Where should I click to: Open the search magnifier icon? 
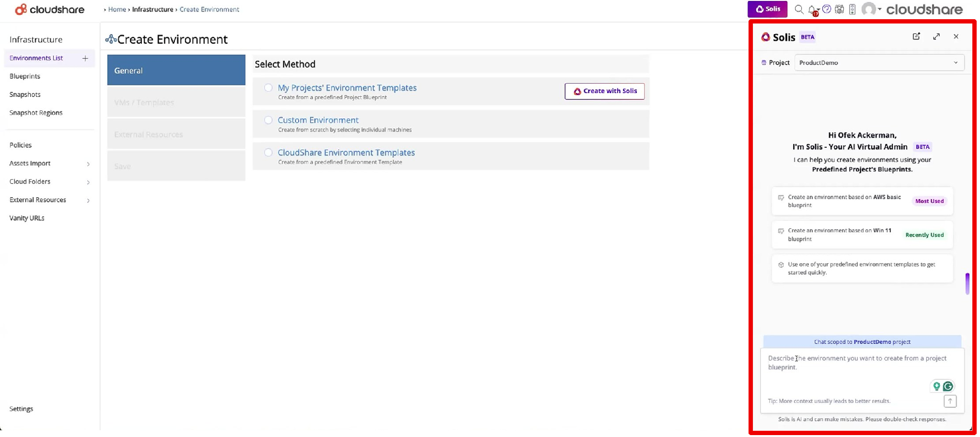tap(799, 9)
